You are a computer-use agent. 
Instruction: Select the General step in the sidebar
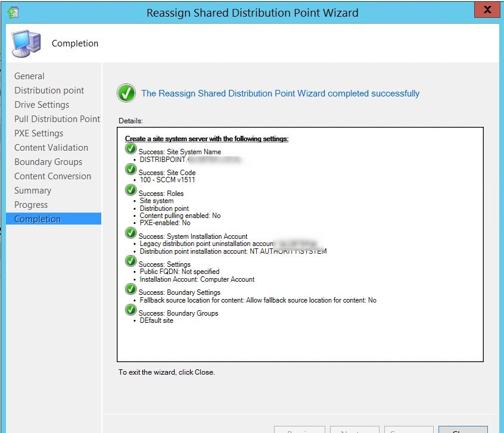(x=30, y=76)
